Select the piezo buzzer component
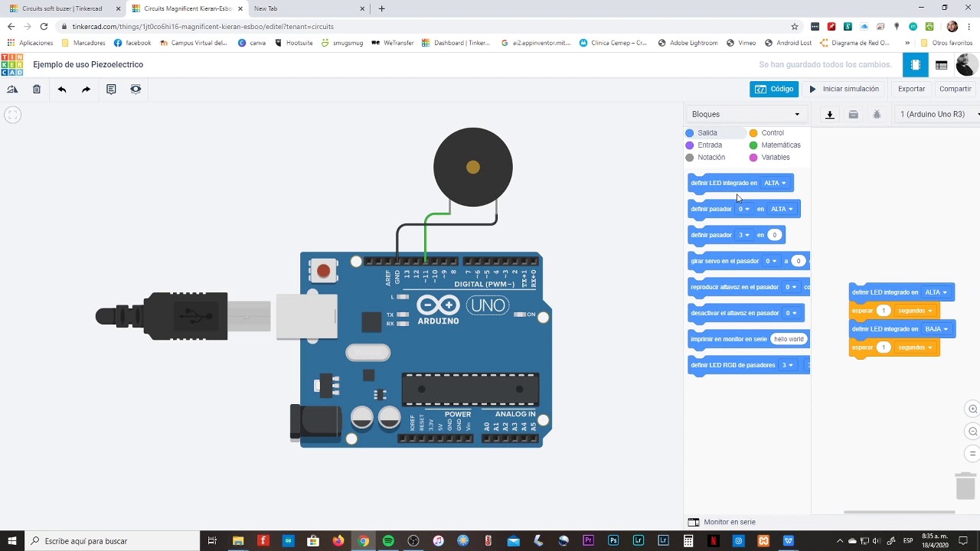Screen dimensions: 980x551 (472, 167)
